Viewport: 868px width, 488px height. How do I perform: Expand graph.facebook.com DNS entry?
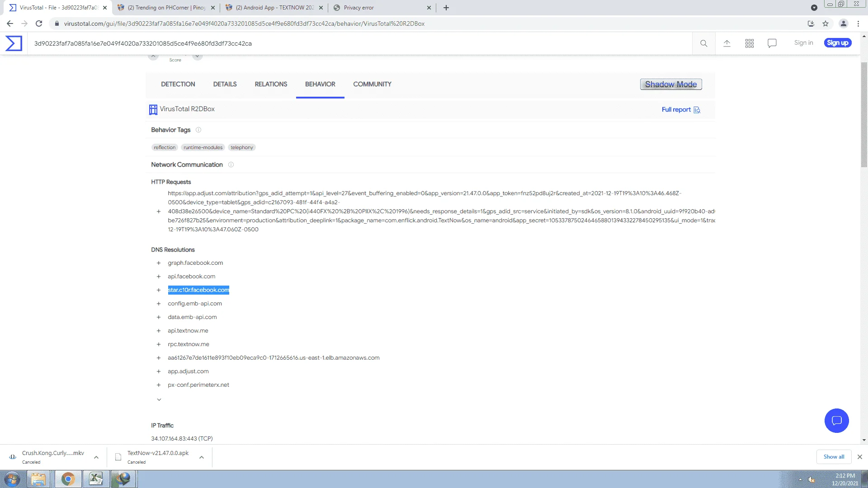[x=159, y=263]
